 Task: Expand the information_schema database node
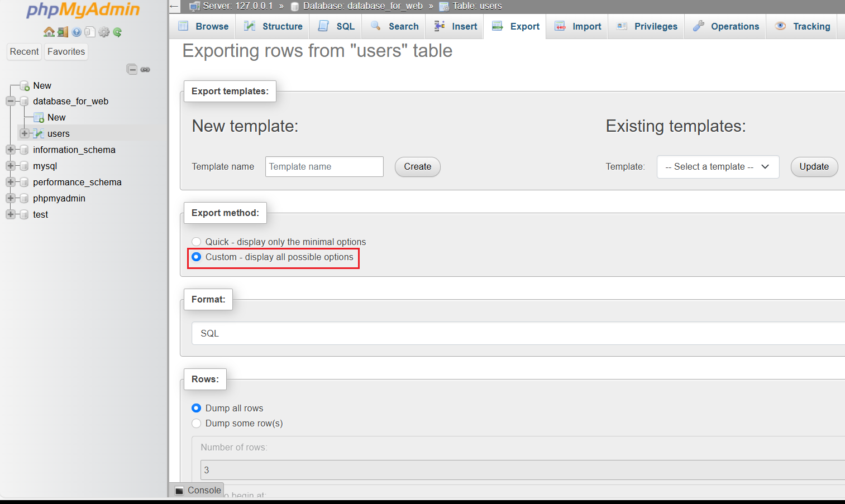click(x=11, y=150)
